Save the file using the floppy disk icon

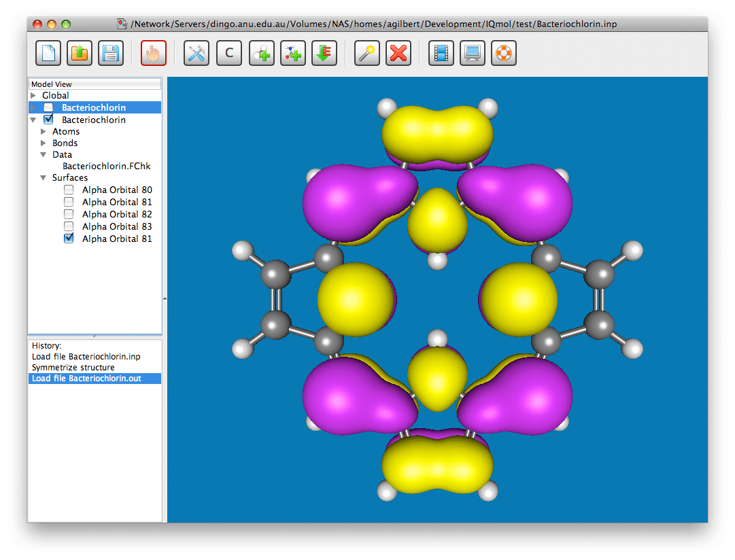(x=111, y=53)
